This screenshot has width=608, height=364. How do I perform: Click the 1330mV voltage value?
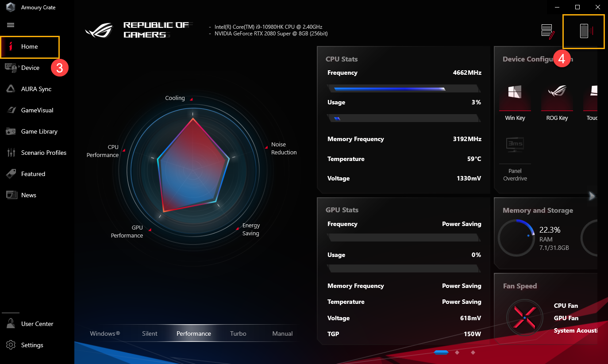tap(469, 178)
